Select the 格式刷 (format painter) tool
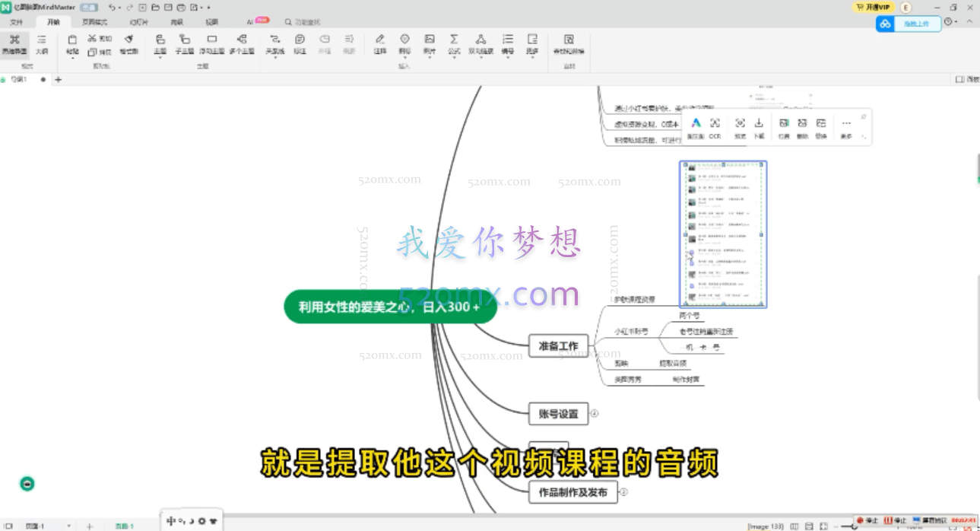 [129, 43]
